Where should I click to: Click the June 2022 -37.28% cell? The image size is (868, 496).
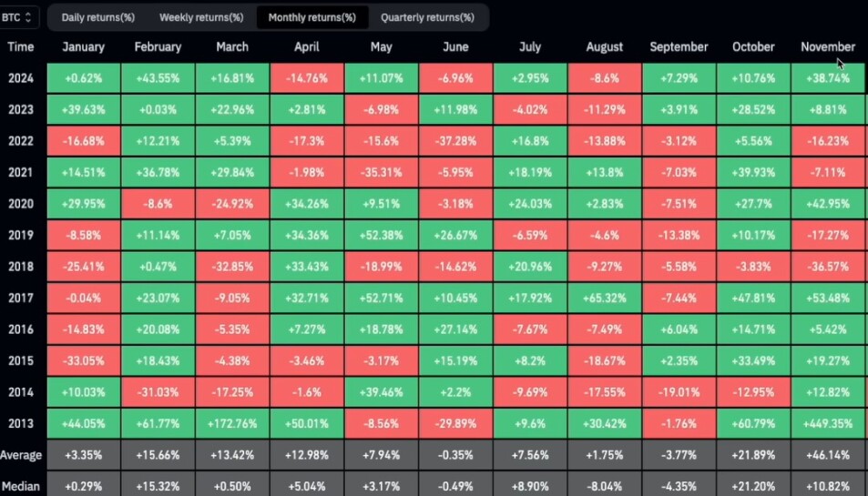tap(455, 141)
